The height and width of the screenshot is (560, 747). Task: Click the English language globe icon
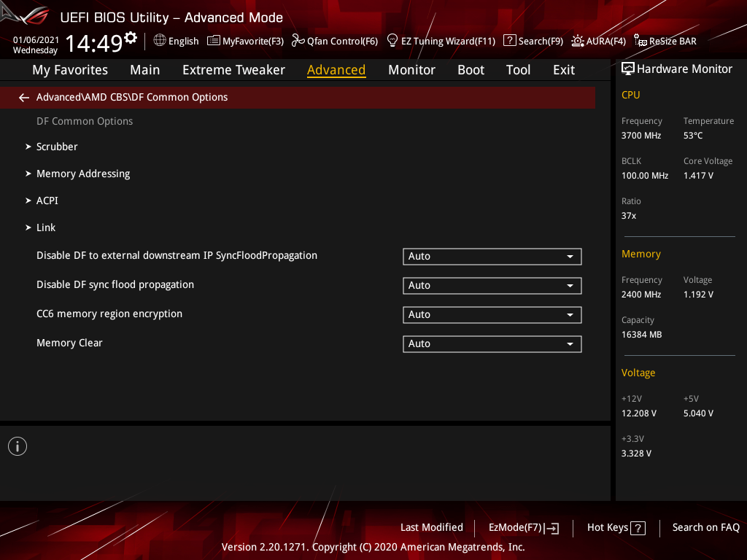[x=160, y=41]
